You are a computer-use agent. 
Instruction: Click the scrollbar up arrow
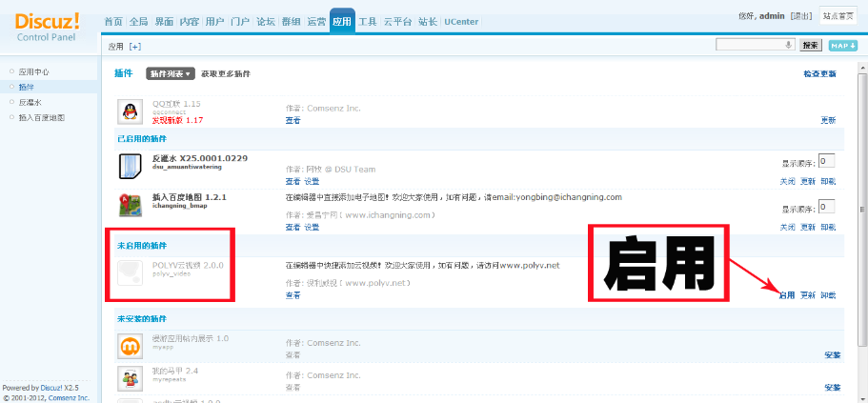[x=862, y=67]
